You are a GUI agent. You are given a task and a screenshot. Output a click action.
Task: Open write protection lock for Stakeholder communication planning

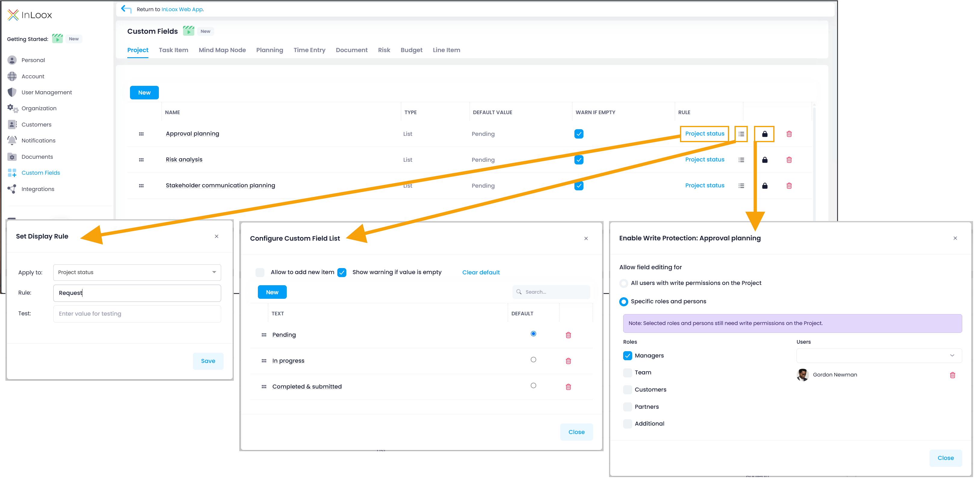coord(764,186)
